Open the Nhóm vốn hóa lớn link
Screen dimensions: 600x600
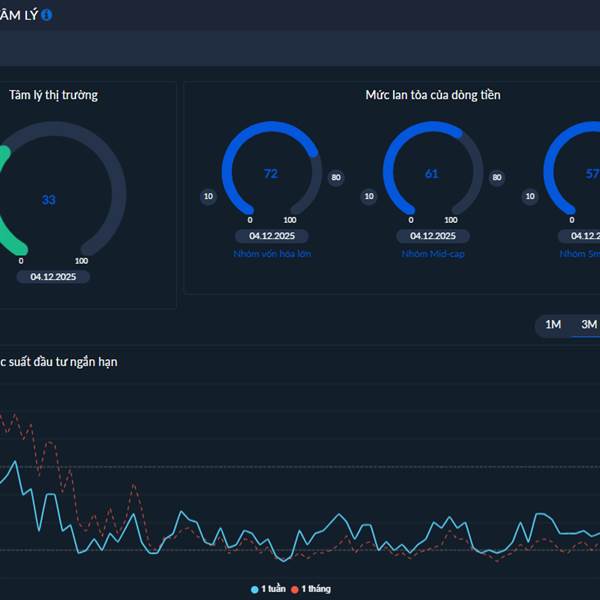tap(272, 254)
